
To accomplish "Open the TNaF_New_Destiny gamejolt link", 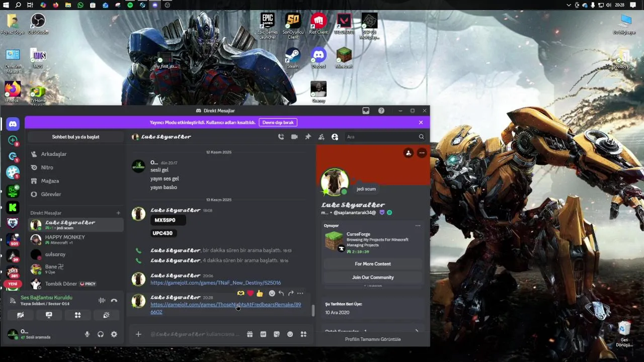I will 216,283.
